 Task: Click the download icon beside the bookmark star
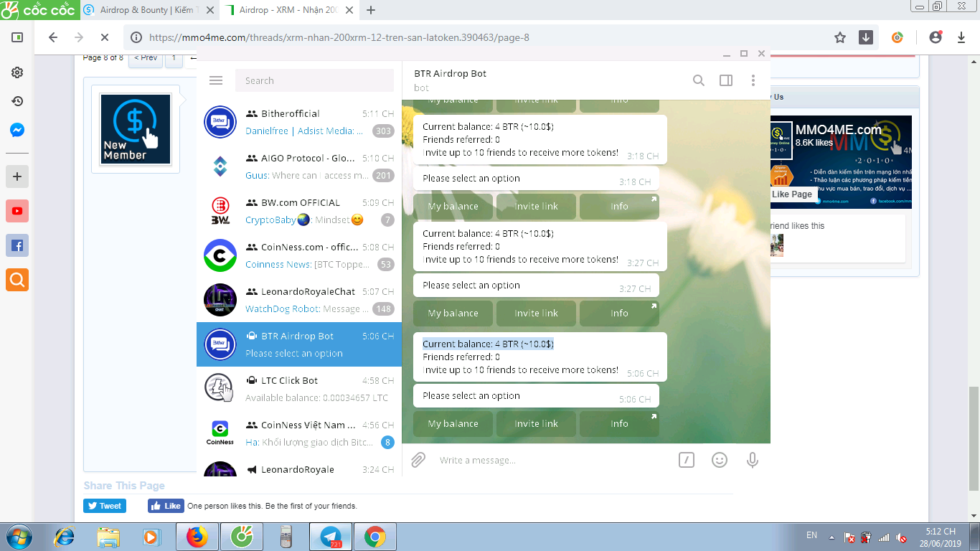tap(866, 37)
